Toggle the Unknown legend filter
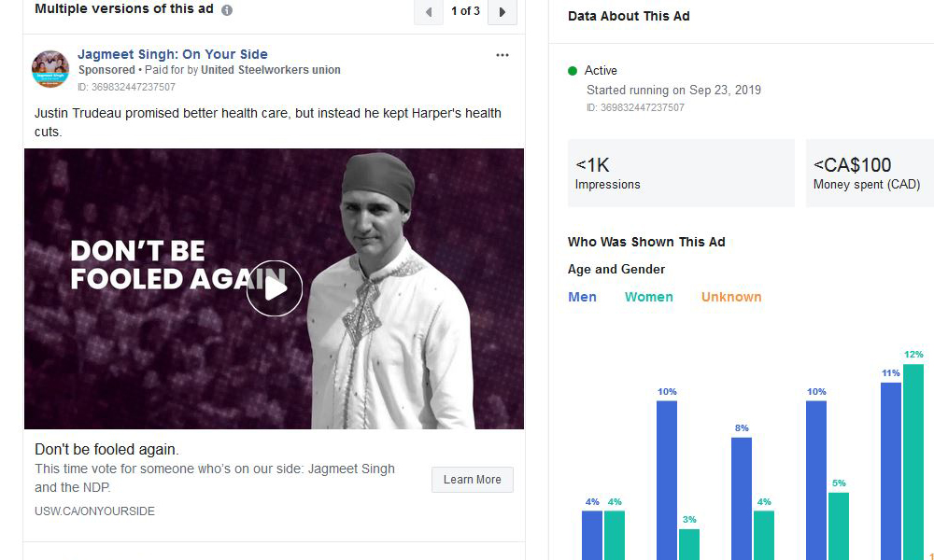 [x=731, y=297]
